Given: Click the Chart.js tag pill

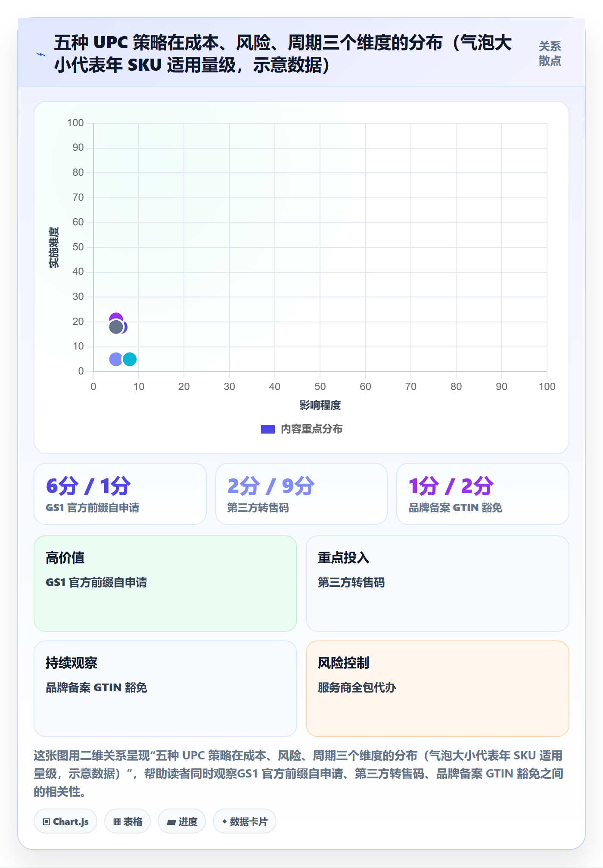Looking at the screenshot, I should (65, 821).
